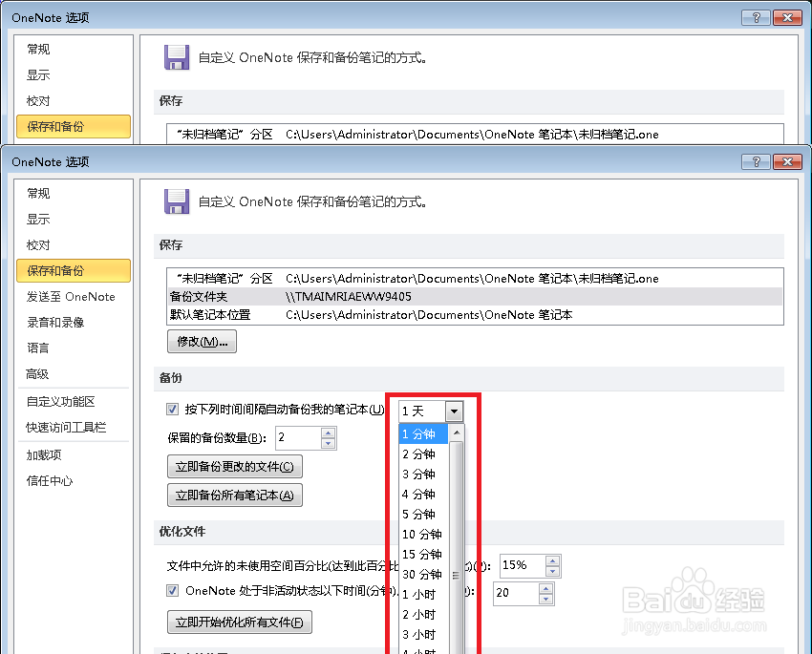Open 快速访问工具栏 category
Image resolution: width=812 pixels, height=654 pixels.
[x=73, y=428]
